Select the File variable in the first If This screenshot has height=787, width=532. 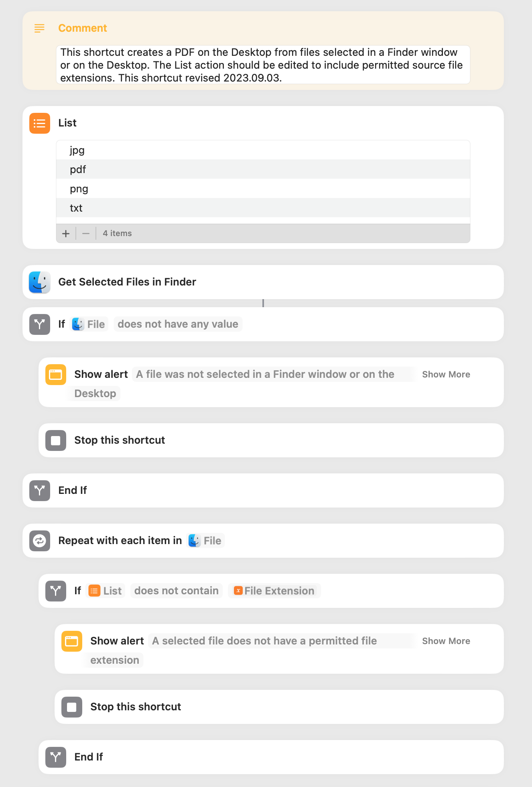(89, 324)
